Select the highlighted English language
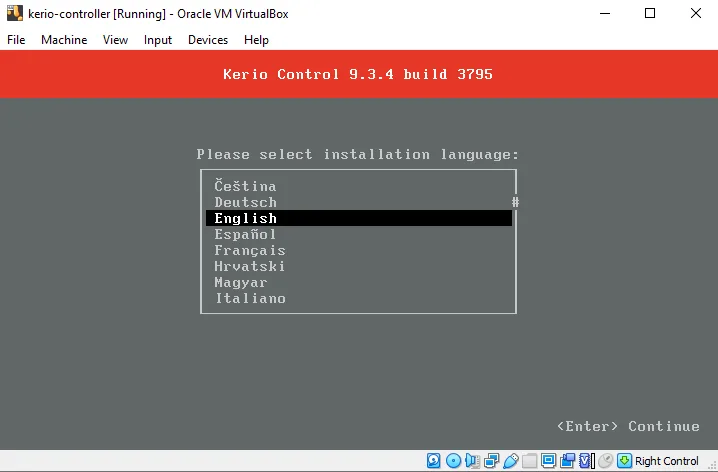Screen dimensions: 718x472 click(x=359, y=218)
